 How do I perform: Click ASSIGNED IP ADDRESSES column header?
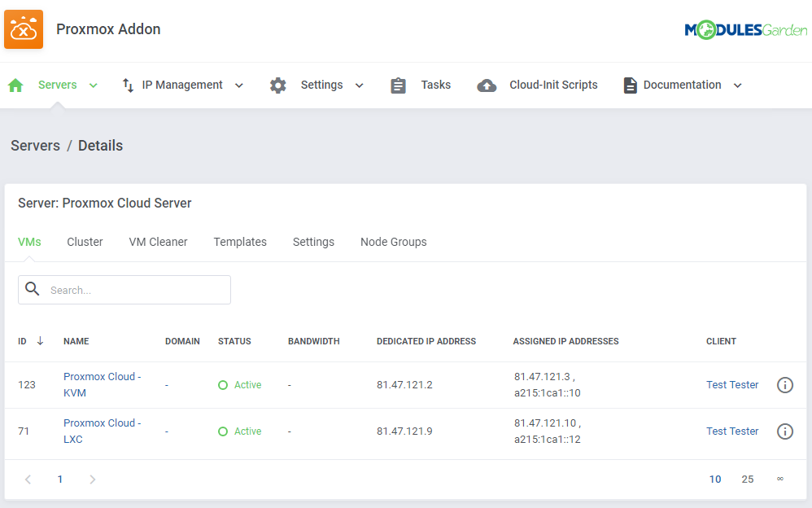tap(565, 341)
